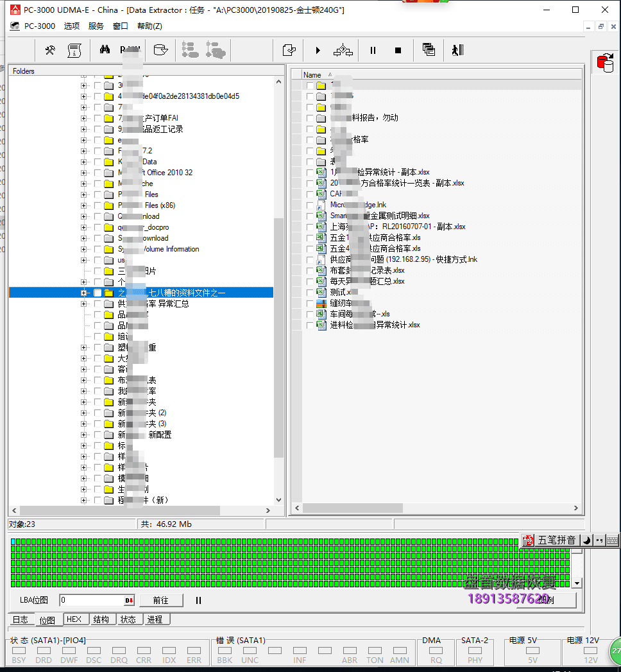Image resolution: width=621 pixels, height=672 pixels.
Task: Click the binoculars search icon
Action: [105, 49]
